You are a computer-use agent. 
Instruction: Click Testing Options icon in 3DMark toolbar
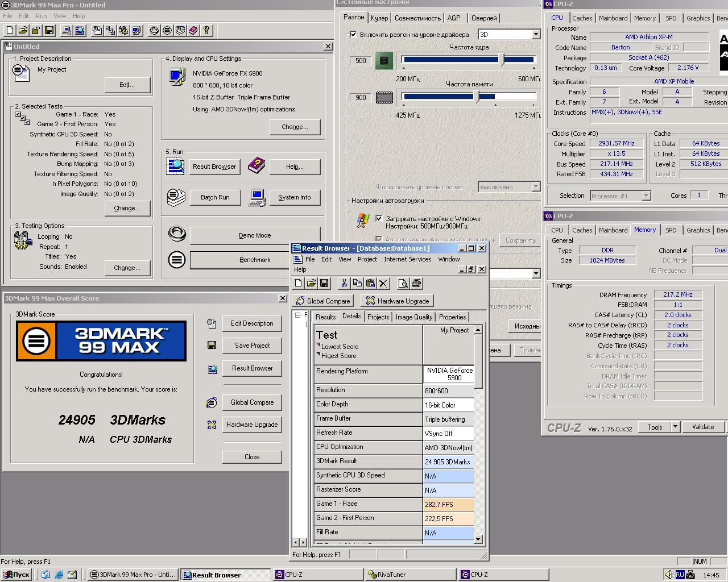[x=123, y=30]
